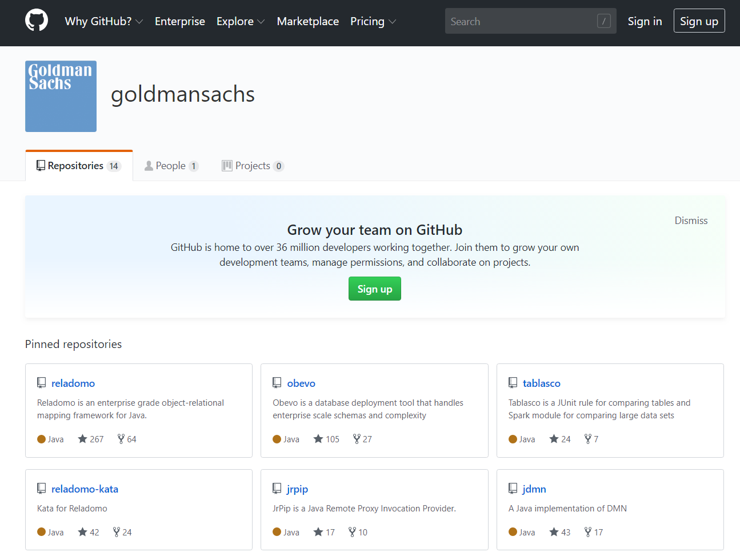Open the obevo repository link
This screenshot has height=560, width=740.
(301, 383)
